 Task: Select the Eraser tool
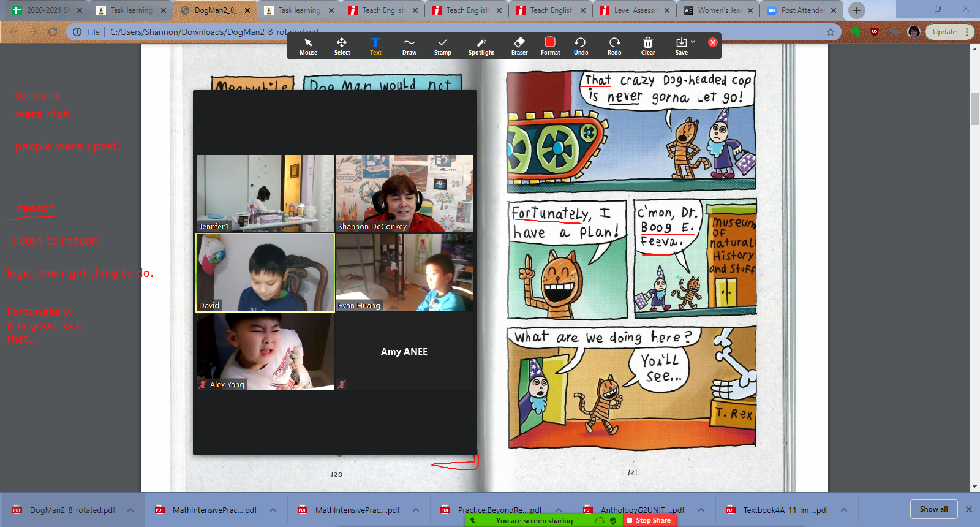(519, 46)
